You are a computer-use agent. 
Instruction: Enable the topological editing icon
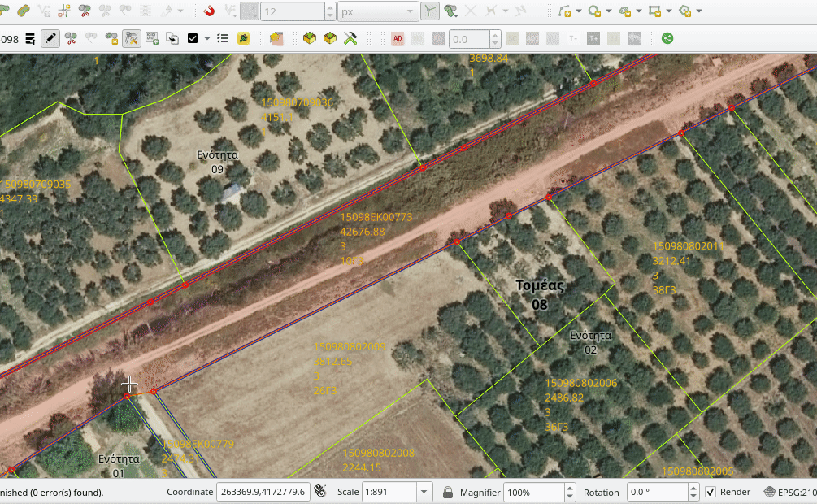click(429, 11)
